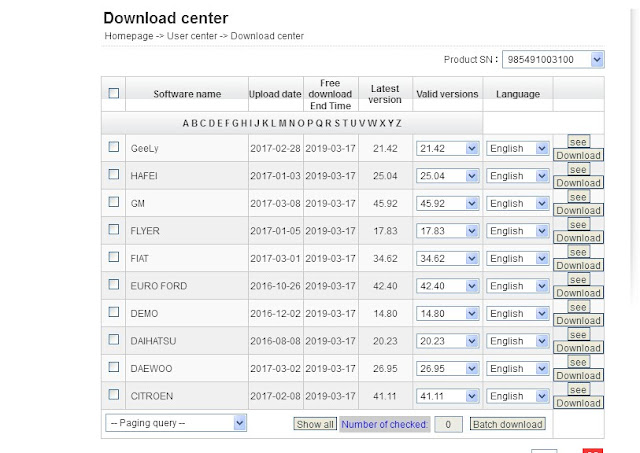Change language dropdown for FIAT

point(517,258)
